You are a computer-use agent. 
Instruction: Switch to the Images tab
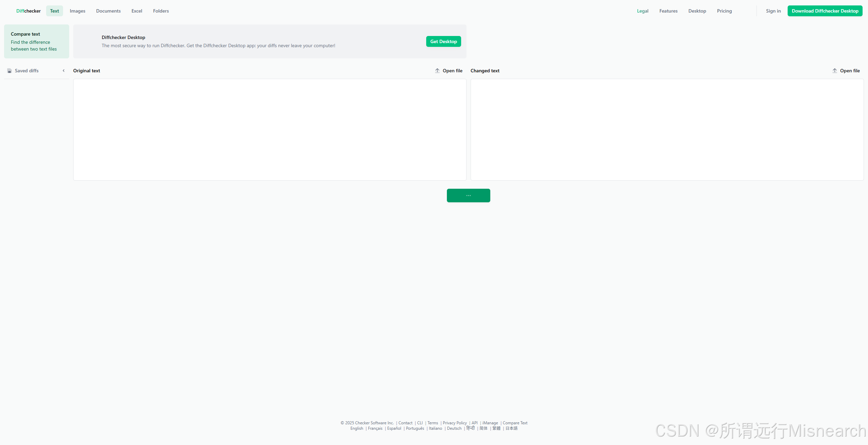coord(77,11)
